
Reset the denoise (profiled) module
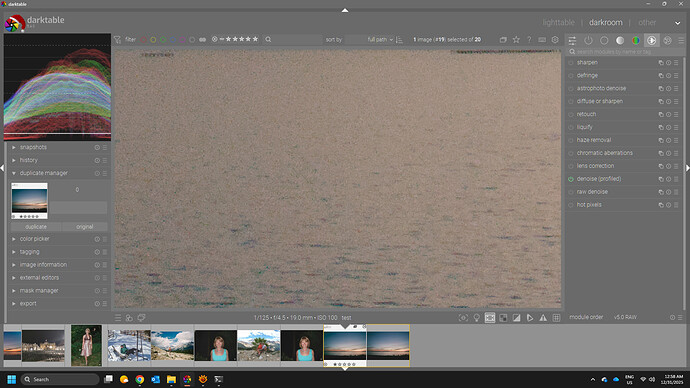(x=668, y=179)
